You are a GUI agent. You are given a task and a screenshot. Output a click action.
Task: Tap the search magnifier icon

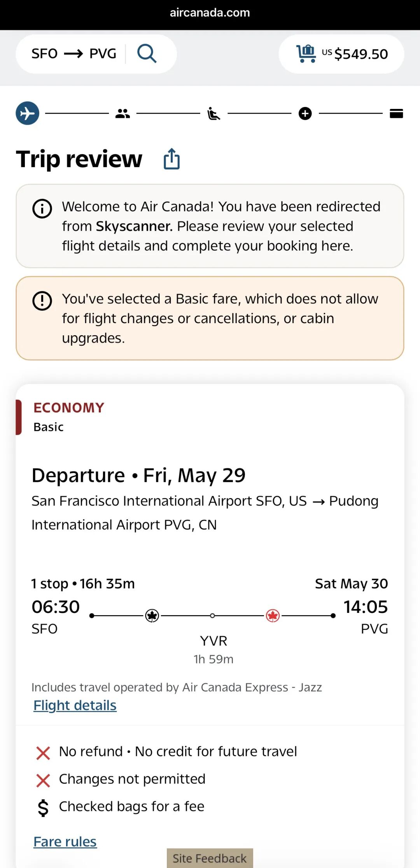(x=147, y=54)
